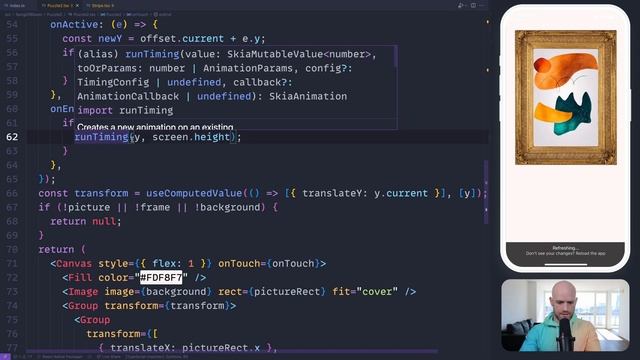Click line number 77 in the gutter
The image size is (640, 360).
tap(12, 348)
